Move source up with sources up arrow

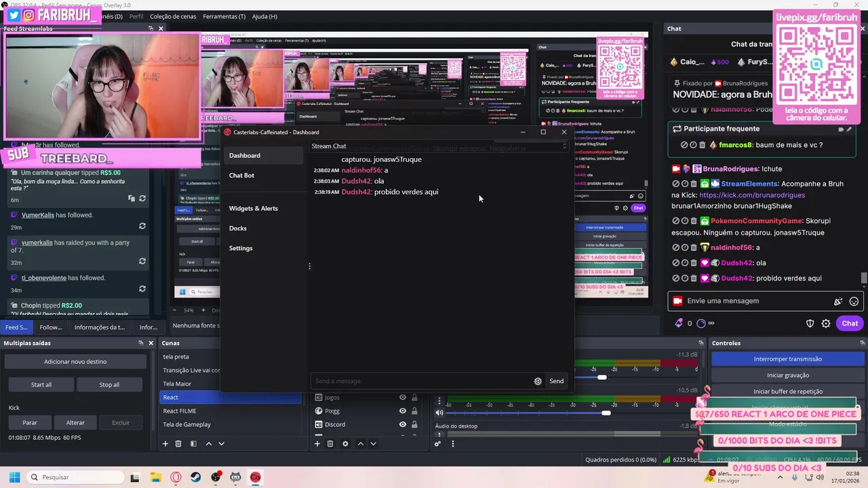click(361, 444)
